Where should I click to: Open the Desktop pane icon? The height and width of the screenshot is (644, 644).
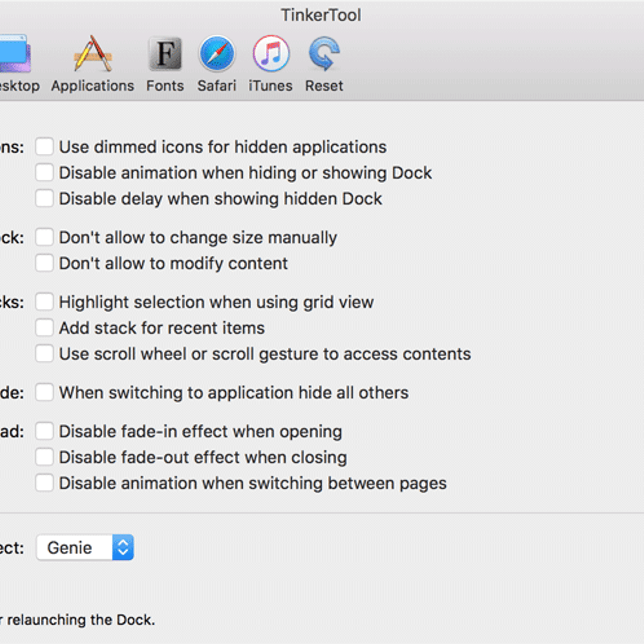15,54
